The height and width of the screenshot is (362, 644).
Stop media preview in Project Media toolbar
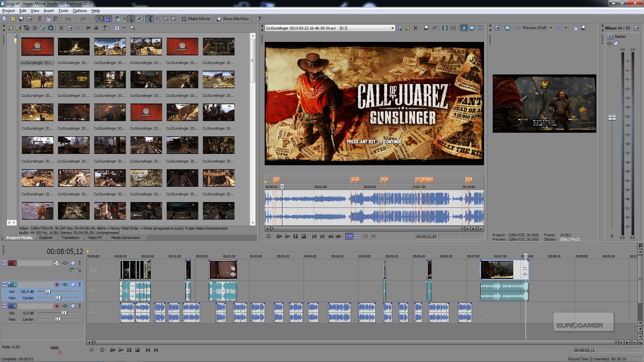pyautogui.click(x=96, y=28)
